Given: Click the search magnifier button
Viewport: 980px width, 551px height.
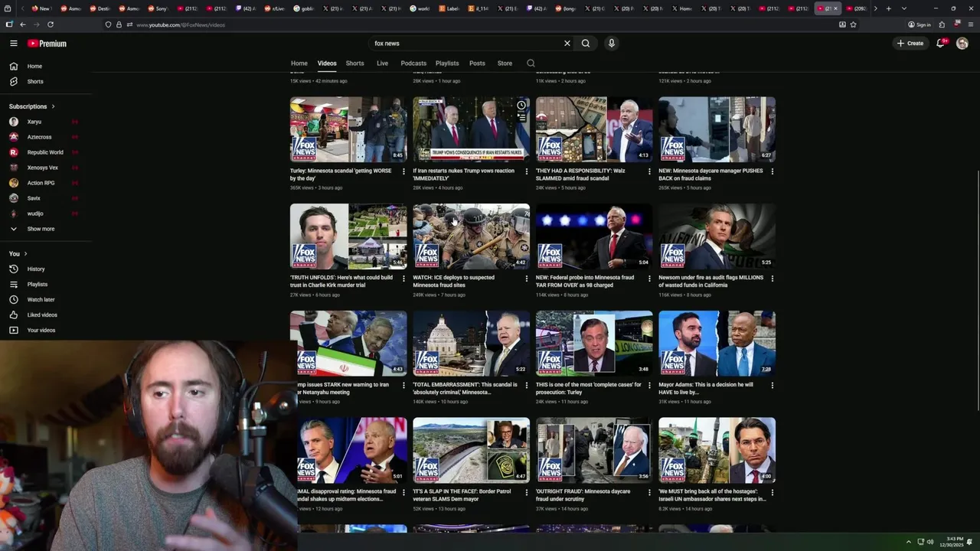Looking at the screenshot, I should coord(586,44).
